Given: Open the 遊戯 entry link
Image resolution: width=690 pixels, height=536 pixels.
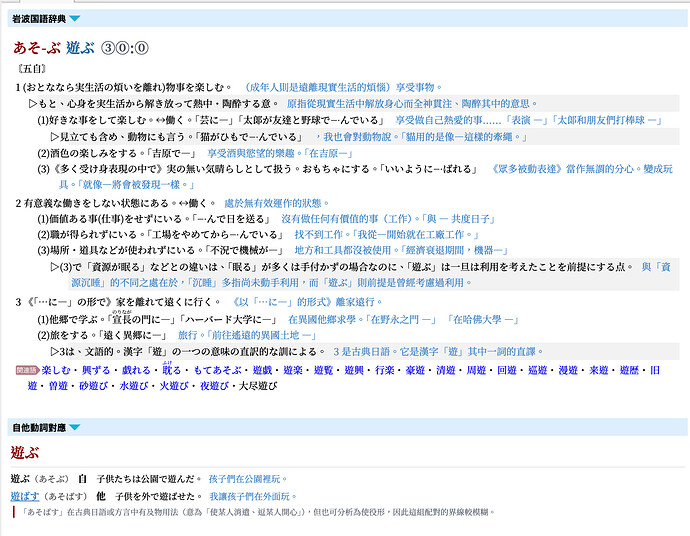Looking at the screenshot, I should (262, 370).
